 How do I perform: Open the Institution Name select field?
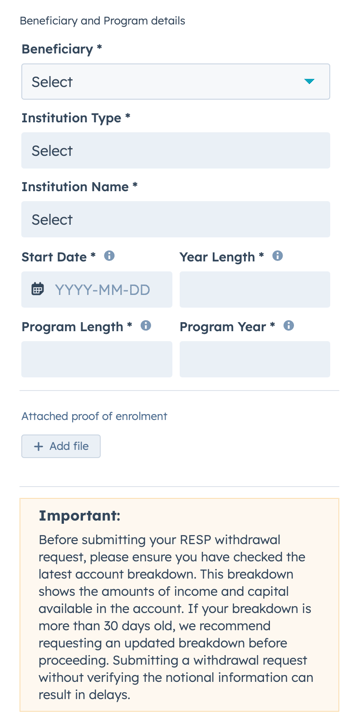tap(175, 219)
